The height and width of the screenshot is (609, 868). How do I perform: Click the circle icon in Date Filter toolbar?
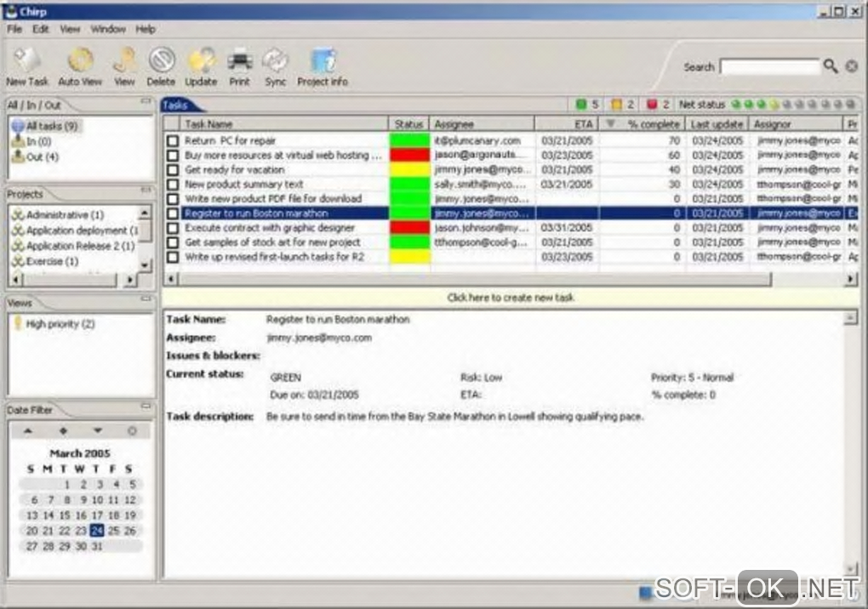tap(132, 431)
